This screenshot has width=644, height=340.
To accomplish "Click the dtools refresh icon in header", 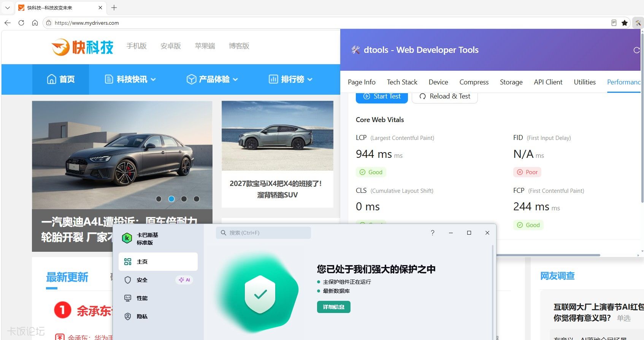I will pyautogui.click(x=637, y=50).
